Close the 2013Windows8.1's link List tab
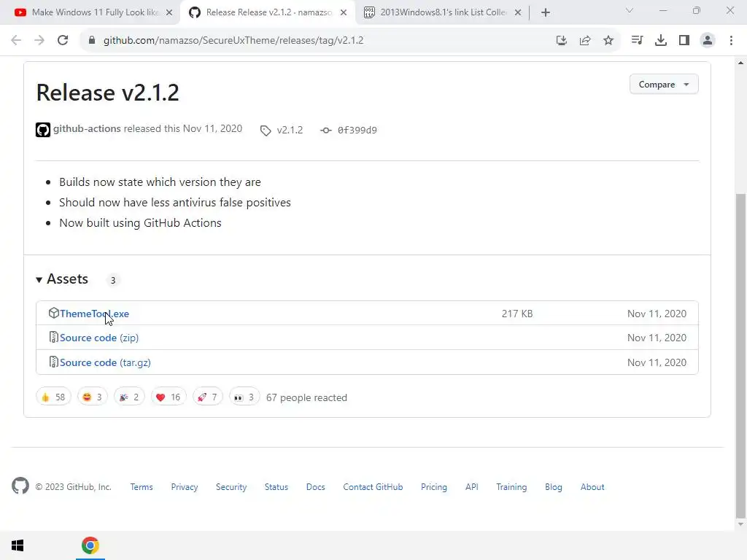This screenshot has width=747, height=560. (518, 12)
